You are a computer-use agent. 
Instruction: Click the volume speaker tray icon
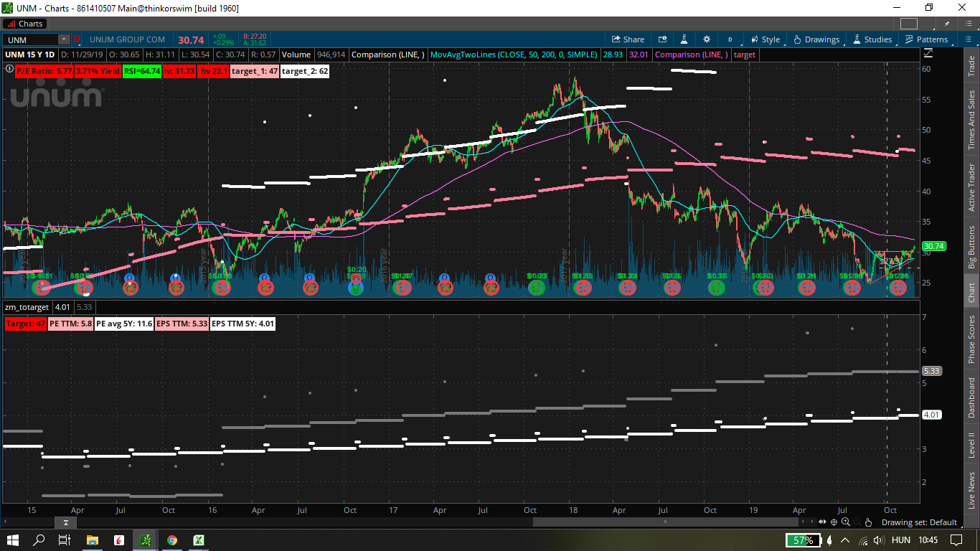pyautogui.click(x=879, y=540)
